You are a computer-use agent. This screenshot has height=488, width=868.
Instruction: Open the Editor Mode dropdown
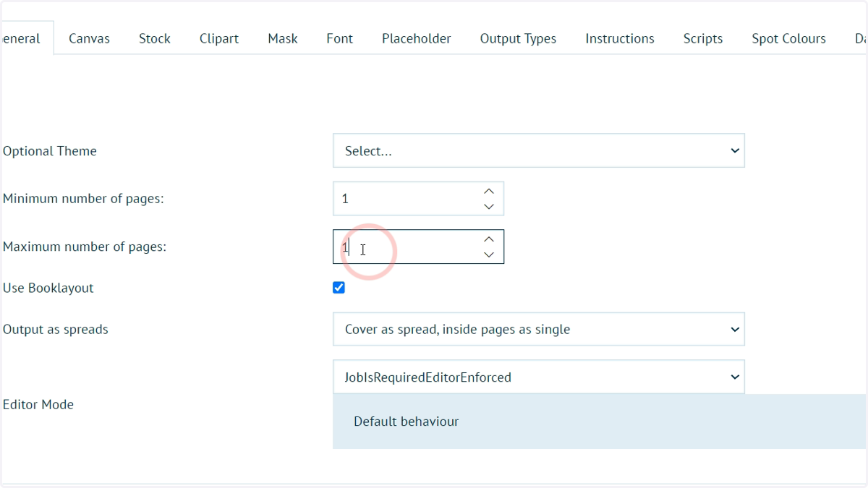(x=539, y=377)
